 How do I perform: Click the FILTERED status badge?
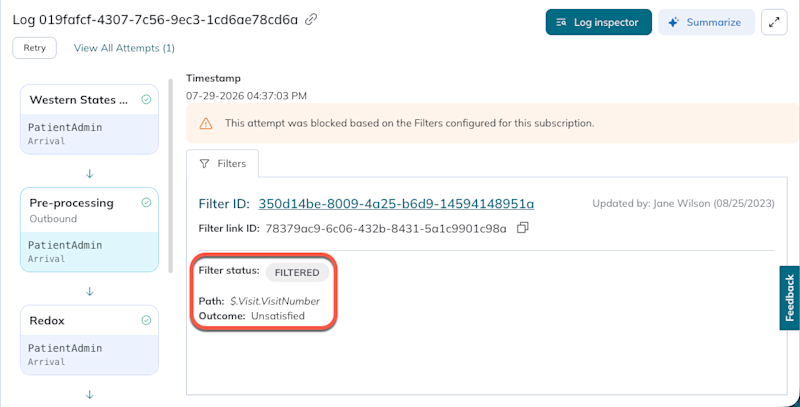[x=297, y=273]
